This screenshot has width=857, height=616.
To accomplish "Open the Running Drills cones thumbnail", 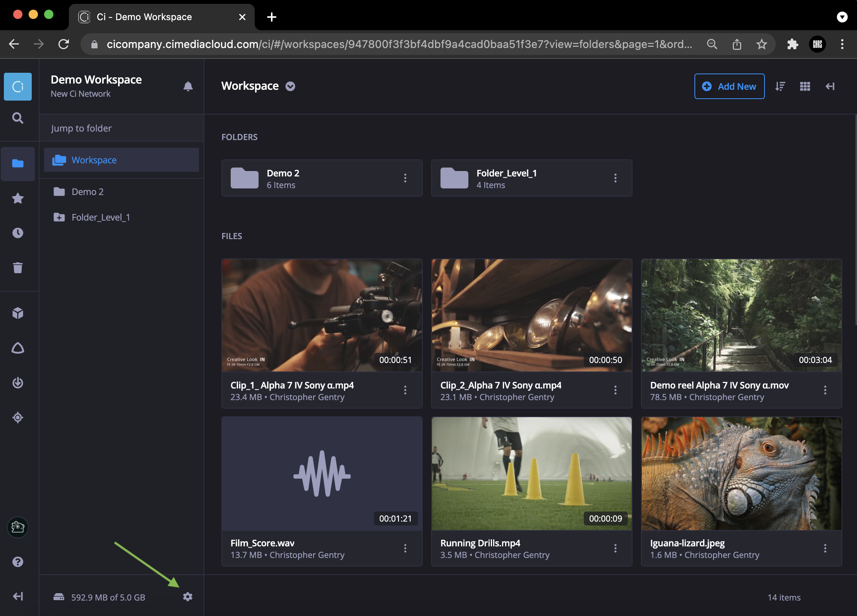I will 531,473.
